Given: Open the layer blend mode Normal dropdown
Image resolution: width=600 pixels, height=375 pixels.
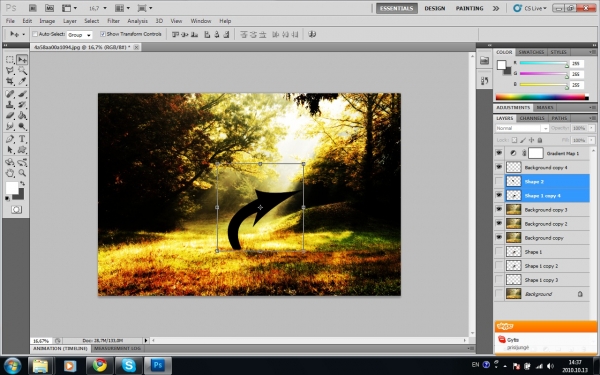Looking at the screenshot, I should (522, 128).
